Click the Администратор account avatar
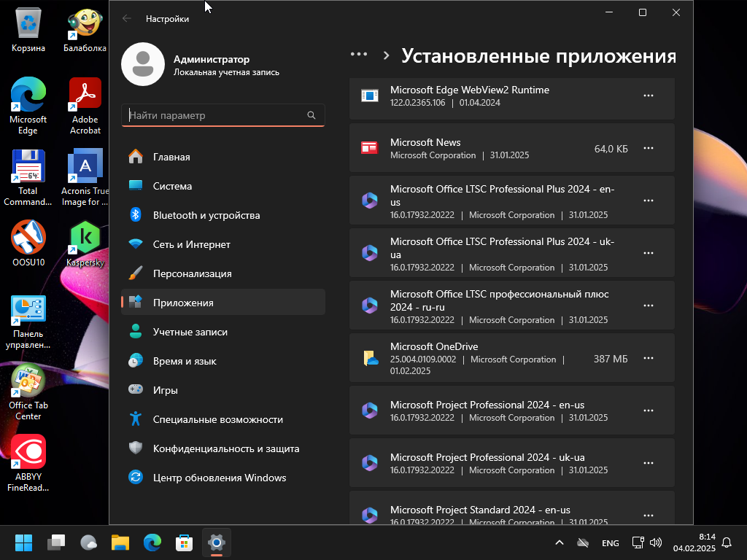Screen dimensions: 747x560 click(x=143, y=64)
